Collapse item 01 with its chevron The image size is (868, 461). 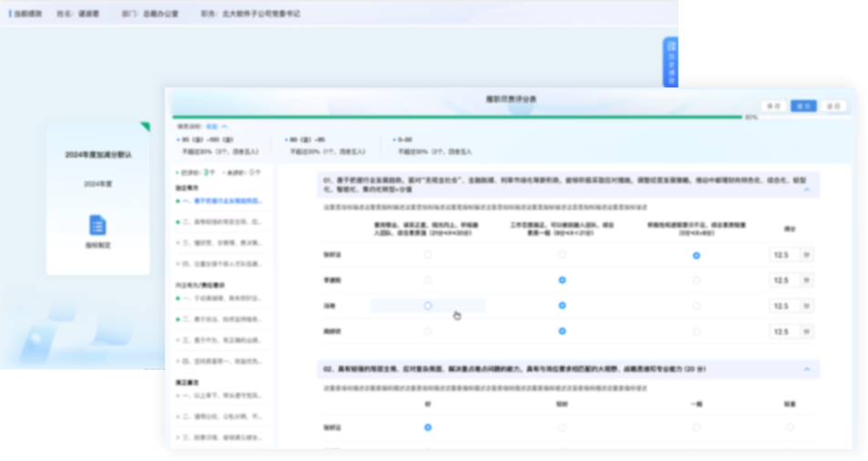pyautogui.click(x=807, y=190)
